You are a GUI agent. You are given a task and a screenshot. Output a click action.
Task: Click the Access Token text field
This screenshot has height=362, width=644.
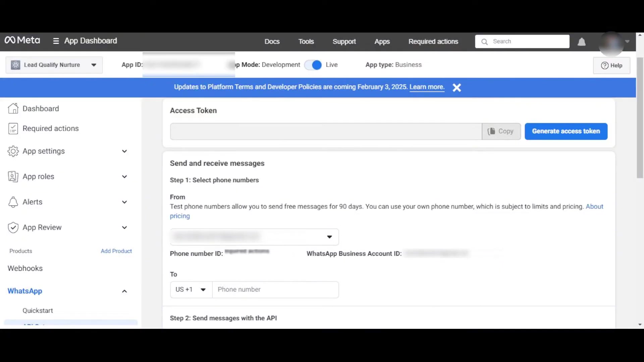point(326,131)
